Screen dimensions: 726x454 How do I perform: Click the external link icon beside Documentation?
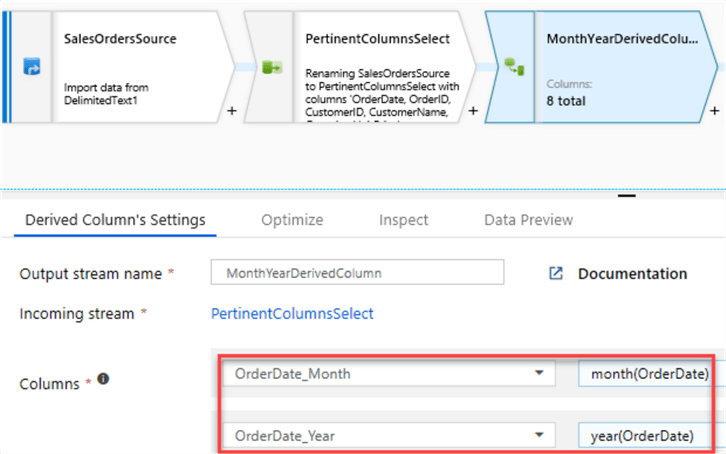[556, 273]
